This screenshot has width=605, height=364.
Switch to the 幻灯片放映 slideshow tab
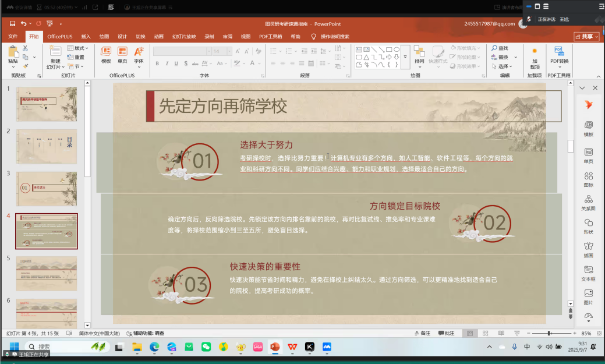click(183, 36)
